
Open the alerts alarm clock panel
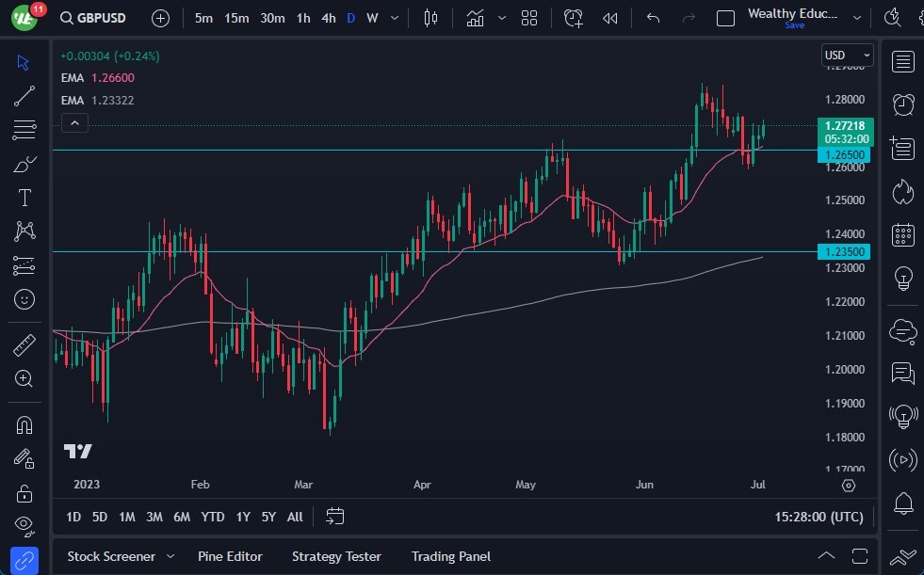(903, 104)
